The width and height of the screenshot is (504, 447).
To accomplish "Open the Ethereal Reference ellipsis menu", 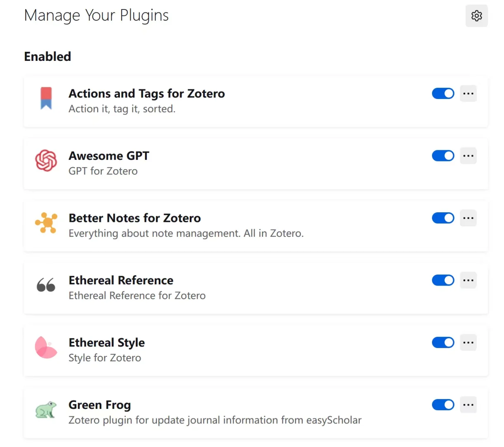I will (x=468, y=280).
